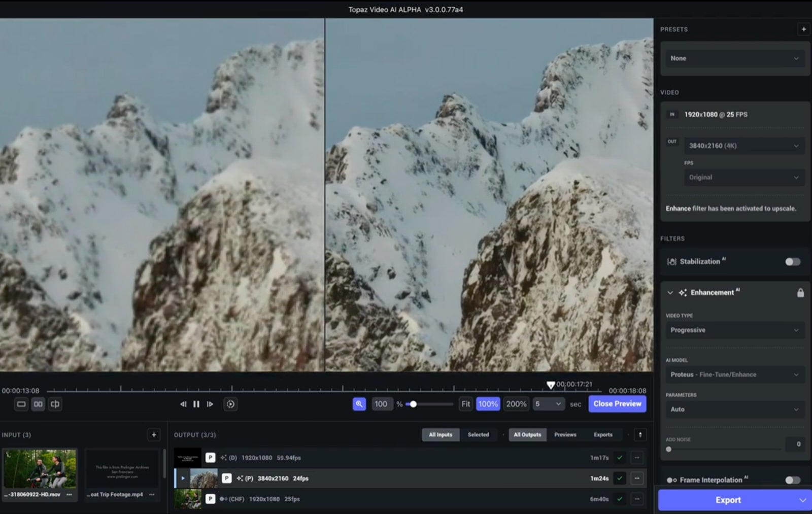Viewport: 812px width, 514px height.
Task: Toggle checkmark on 1m24s output row
Action: point(620,478)
